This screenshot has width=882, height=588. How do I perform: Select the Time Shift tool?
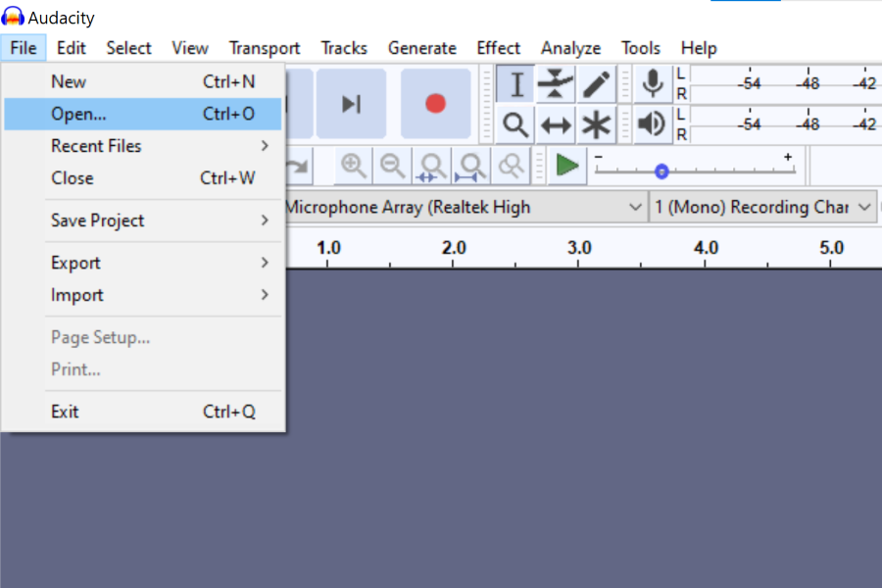pyautogui.click(x=556, y=124)
